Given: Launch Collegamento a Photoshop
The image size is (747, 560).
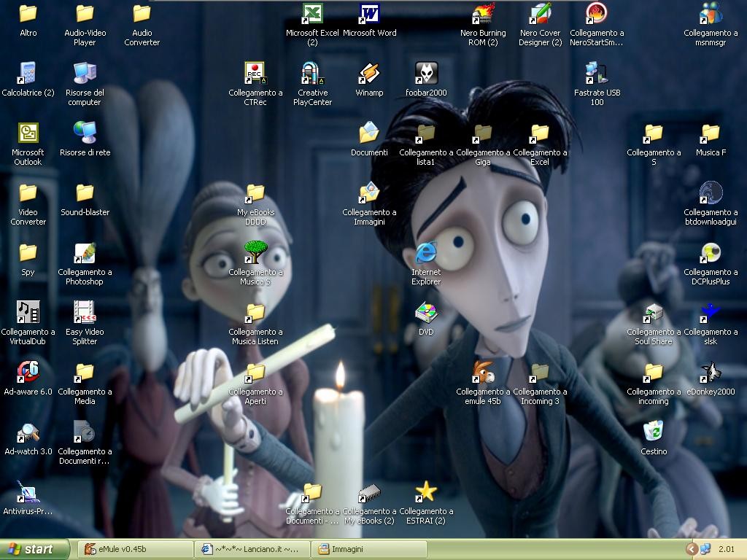Looking at the screenshot, I should [85, 253].
